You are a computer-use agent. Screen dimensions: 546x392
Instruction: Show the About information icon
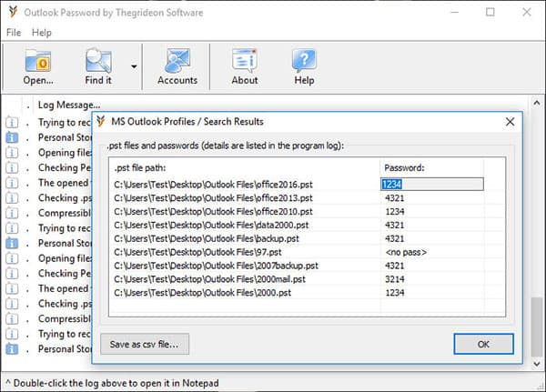coord(245,66)
